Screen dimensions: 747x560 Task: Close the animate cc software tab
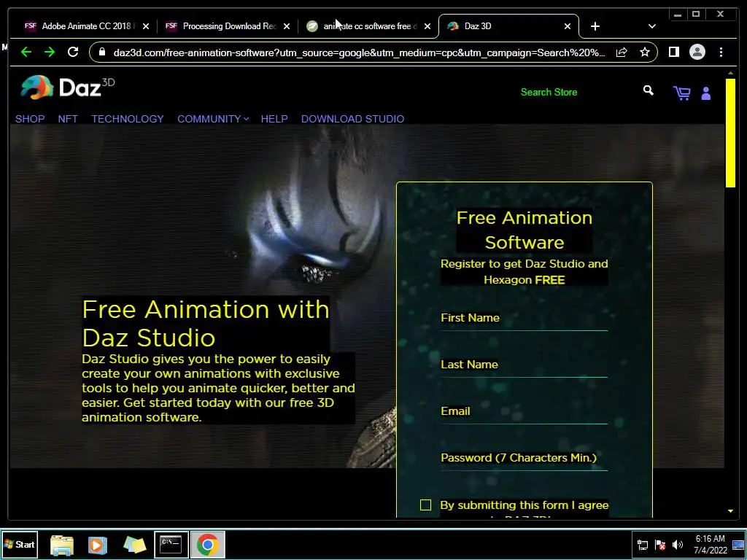click(427, 26)
